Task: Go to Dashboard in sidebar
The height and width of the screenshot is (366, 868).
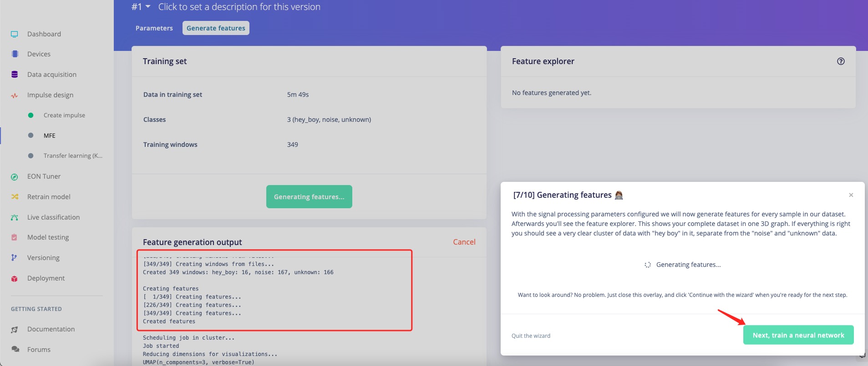Action: click(x=44, y=34)
